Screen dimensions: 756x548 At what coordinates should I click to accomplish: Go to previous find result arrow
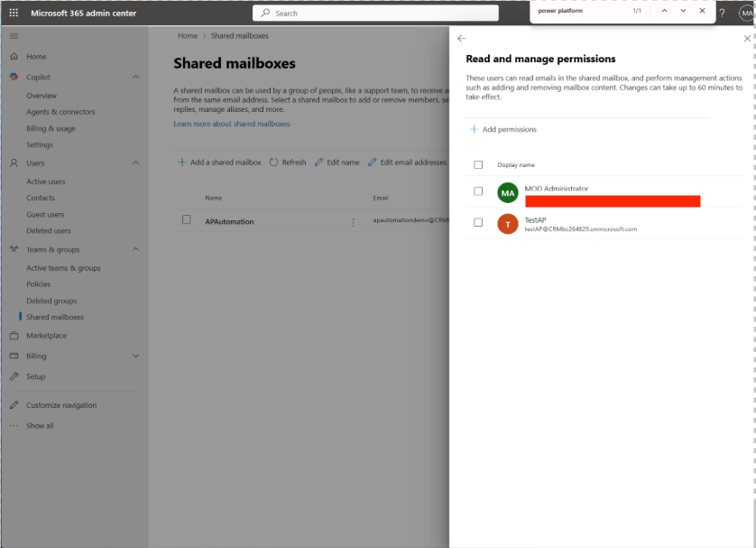pos(664,11)
